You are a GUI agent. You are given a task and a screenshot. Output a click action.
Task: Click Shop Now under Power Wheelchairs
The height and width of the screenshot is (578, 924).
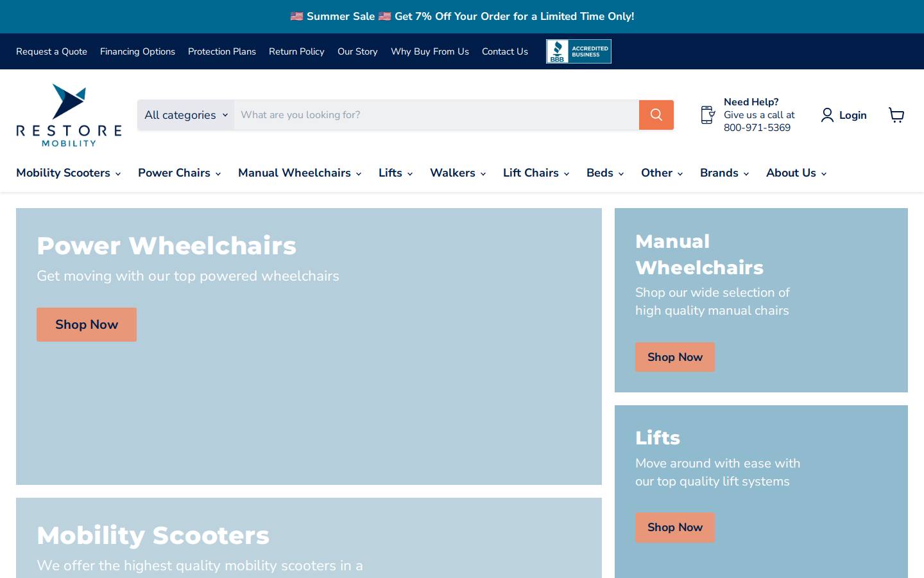[87, 324]
